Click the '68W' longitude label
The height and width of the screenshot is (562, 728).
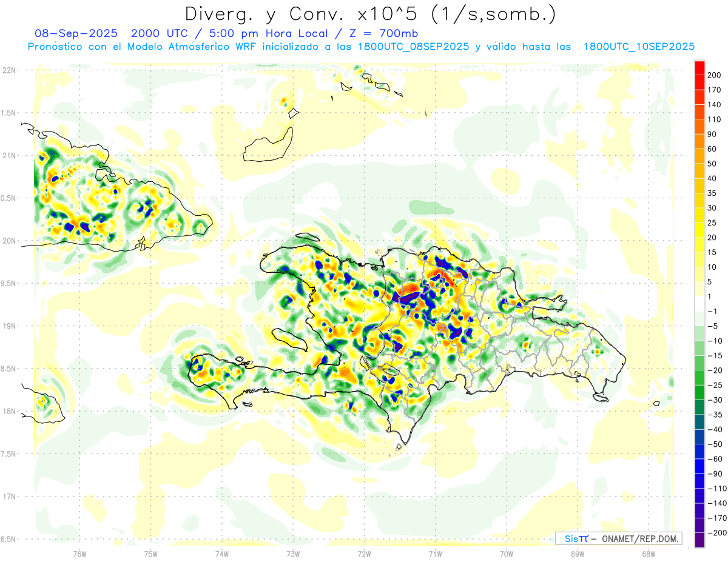point(649,554)
